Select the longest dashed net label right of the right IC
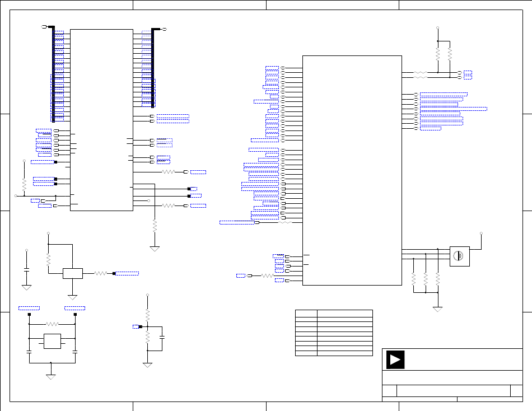Viewport: 532px width, 411px height. [x=454, y=109]
